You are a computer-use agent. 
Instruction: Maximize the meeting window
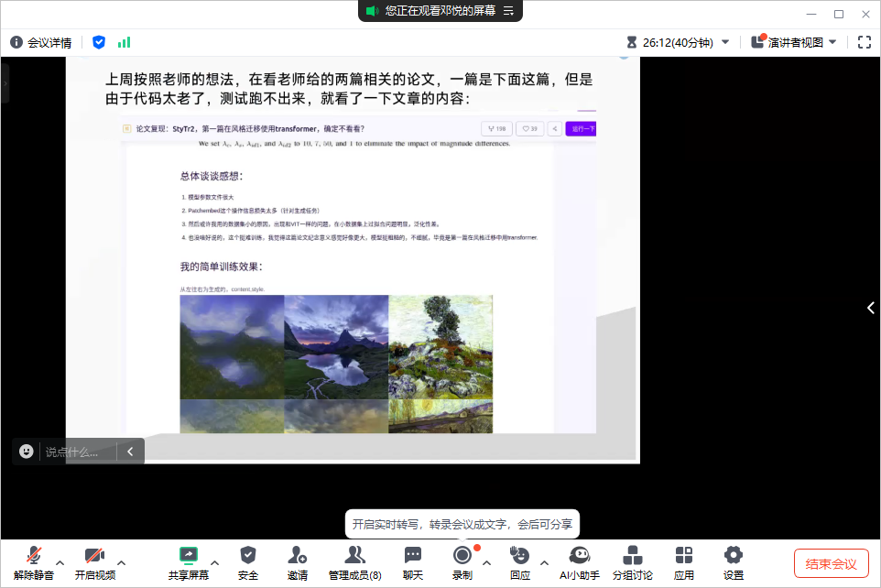coord(839,14)
